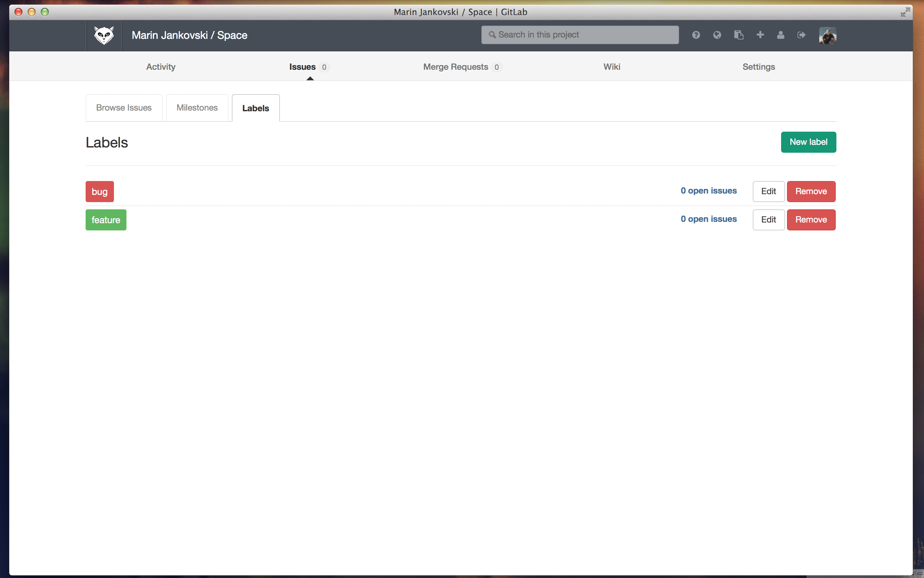Browse public projects using the globe icon
The image size is (924, 578).
tap(717, 35)
